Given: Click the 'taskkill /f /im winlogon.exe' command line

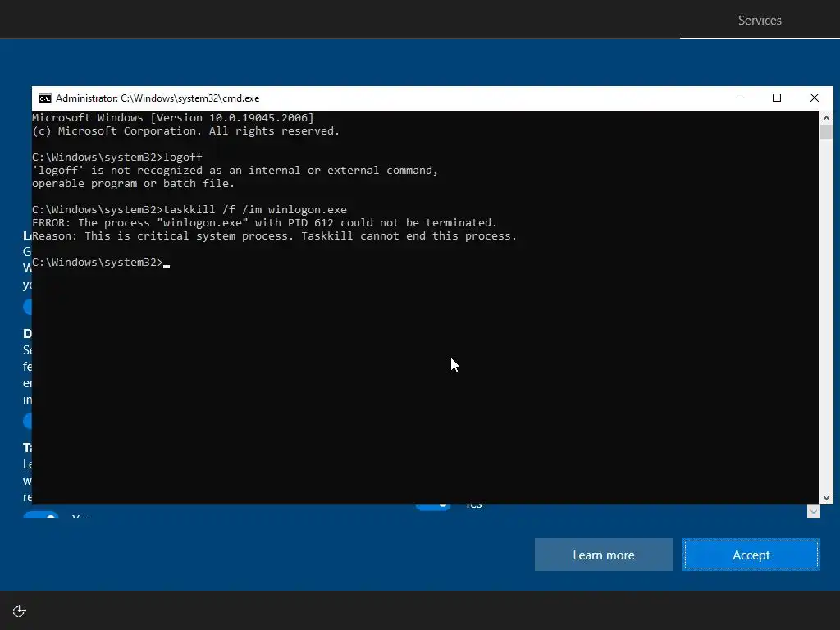Looking at the screenshot, I should [189, 209].
